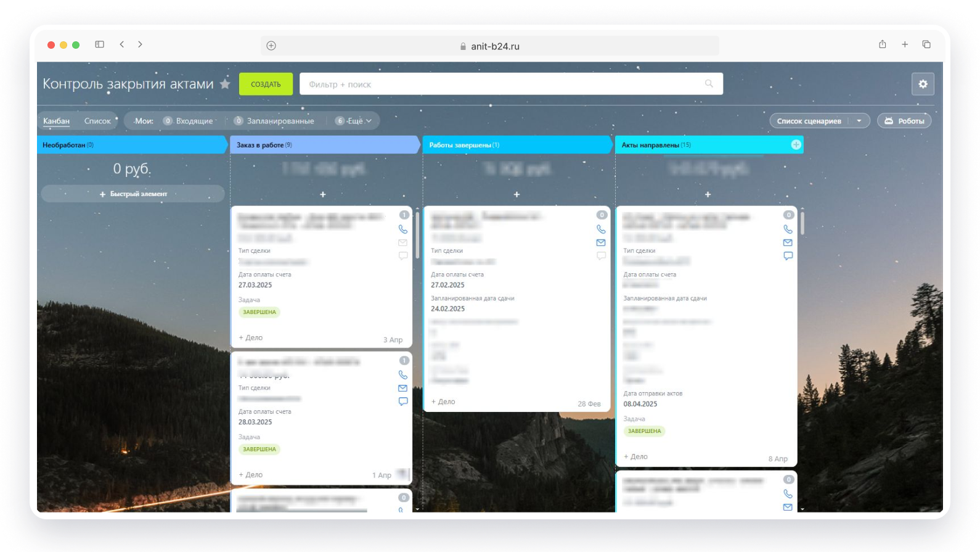The image size is (980, 552).
Task: Click the Фильтр + поиск input field
Action: (x=499, y=84)
